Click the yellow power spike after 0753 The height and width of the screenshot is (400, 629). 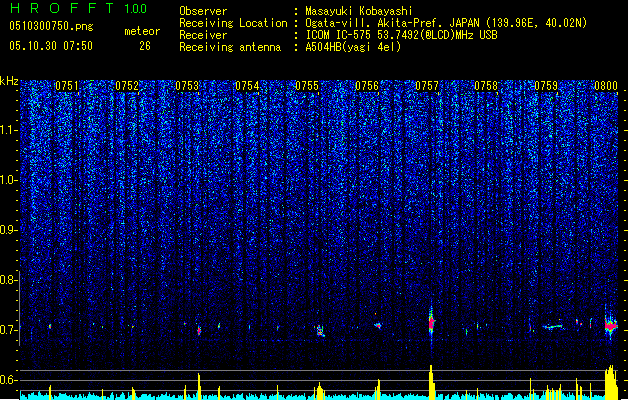pos(199,386)
